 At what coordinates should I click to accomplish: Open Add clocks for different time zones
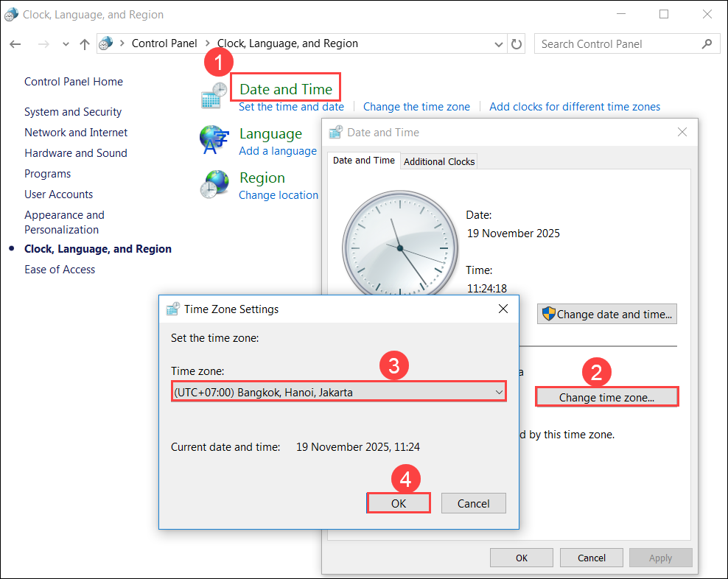(x=575, y=107)
